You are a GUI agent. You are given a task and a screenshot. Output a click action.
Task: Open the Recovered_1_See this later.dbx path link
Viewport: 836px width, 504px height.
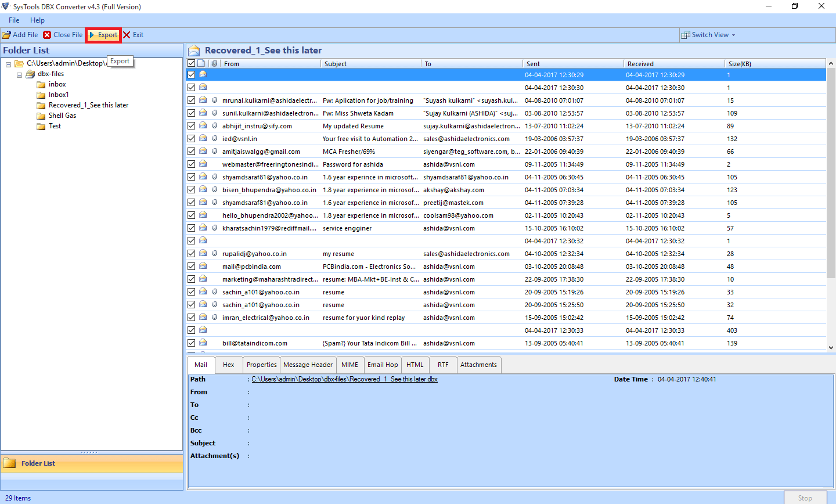[x=344, y=379]
